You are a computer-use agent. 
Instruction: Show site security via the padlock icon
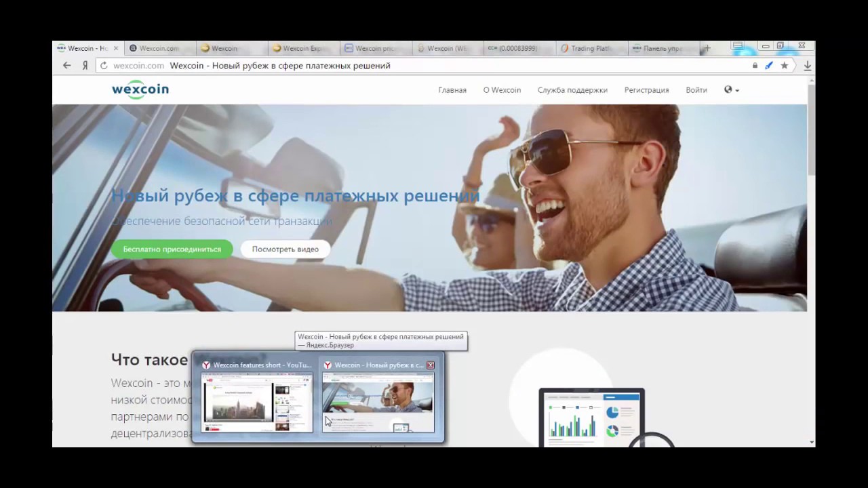point(755,66)
